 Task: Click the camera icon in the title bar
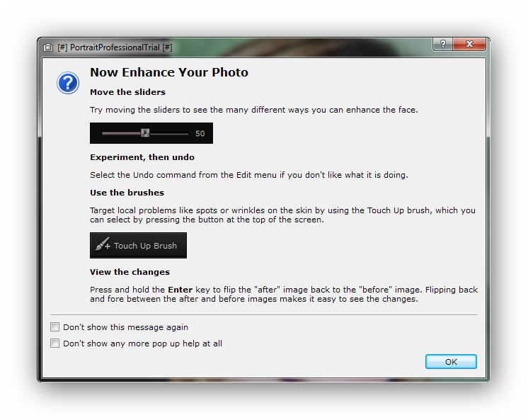coord(48,47)
